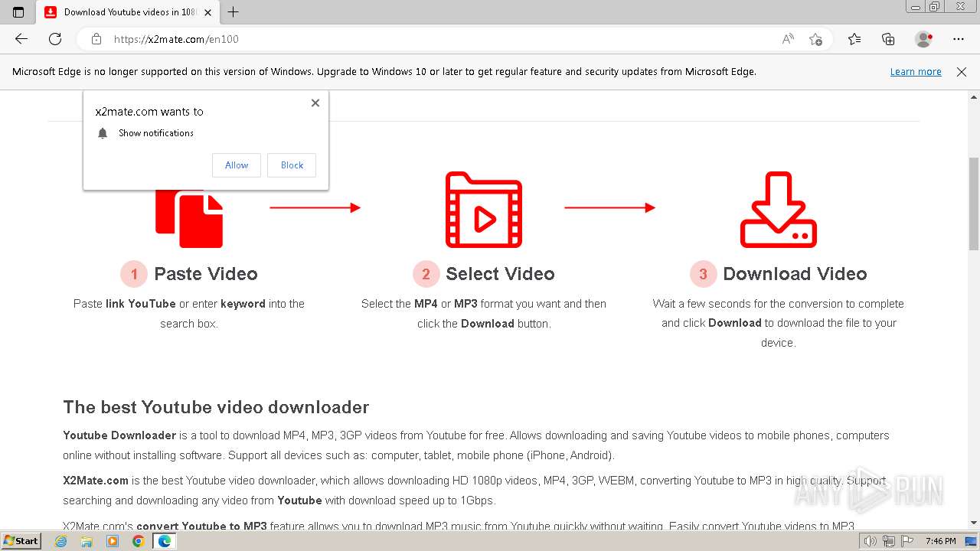
Task: Open a new tab with plus
Action: 234,11
